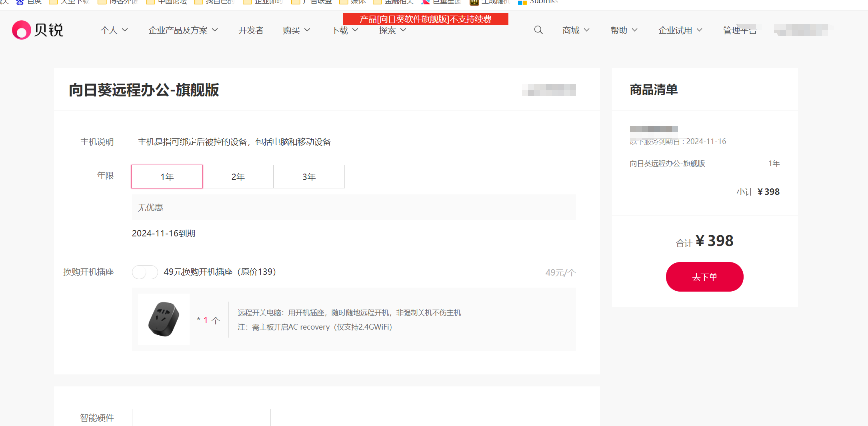This screenshot has height=426, width=868.
Task: Open the 管理平台 link
Action: (x=740, y=30)
